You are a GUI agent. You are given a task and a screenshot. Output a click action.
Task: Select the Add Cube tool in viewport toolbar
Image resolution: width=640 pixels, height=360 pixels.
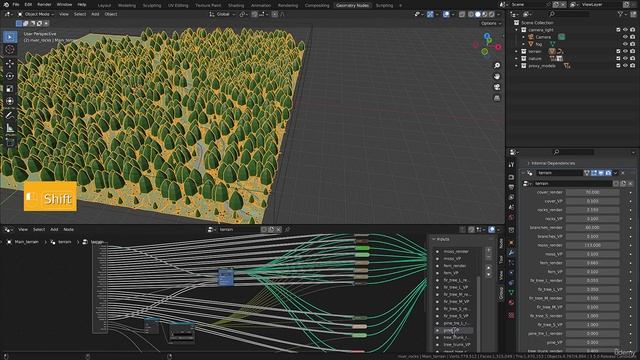[10, 142]
